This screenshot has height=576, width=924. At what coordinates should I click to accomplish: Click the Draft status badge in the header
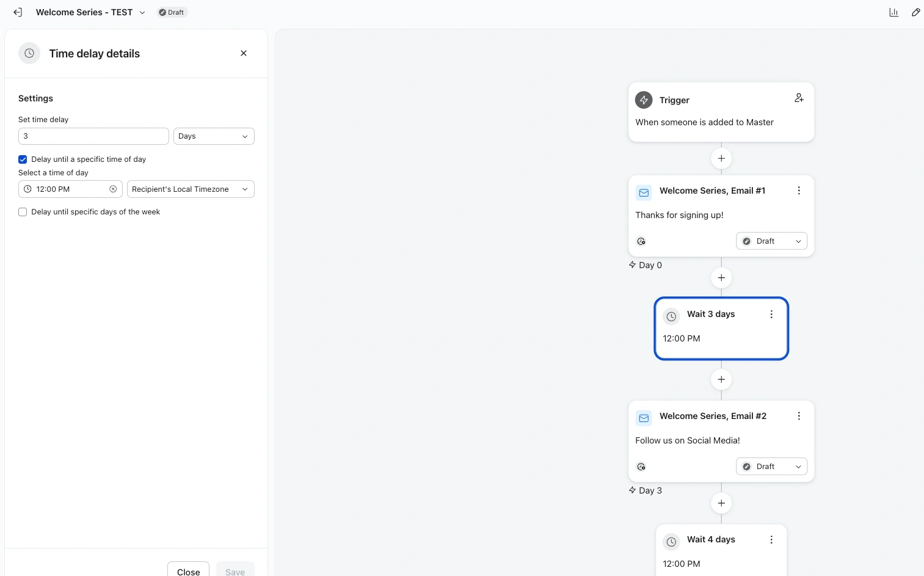172,12
